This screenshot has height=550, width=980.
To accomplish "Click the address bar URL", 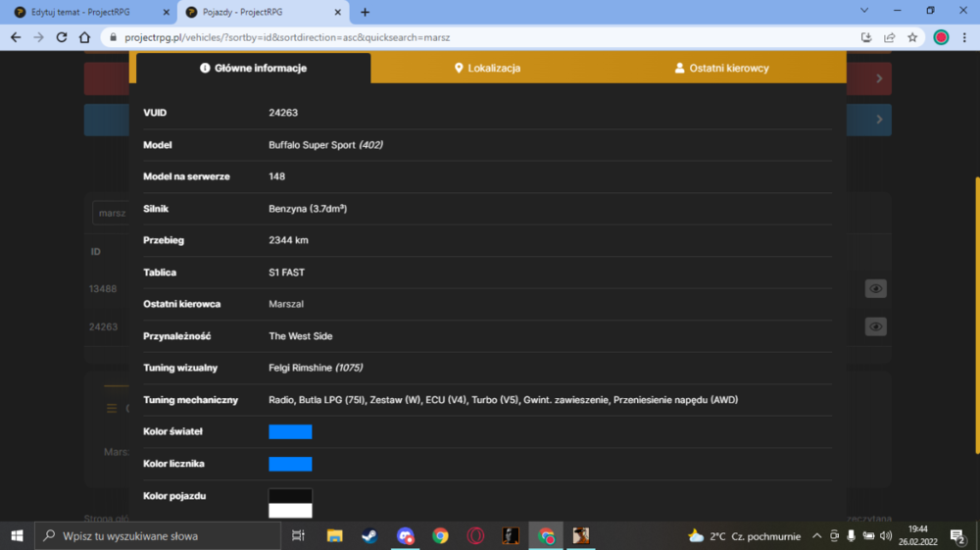I will click(x=287, y=37).
